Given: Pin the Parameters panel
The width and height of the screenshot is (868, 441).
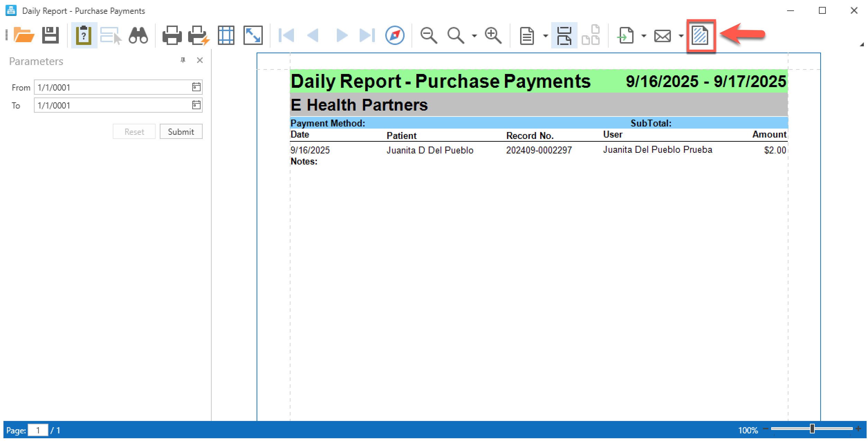Looking at the screenshot, I should click(x=183, y=60).
